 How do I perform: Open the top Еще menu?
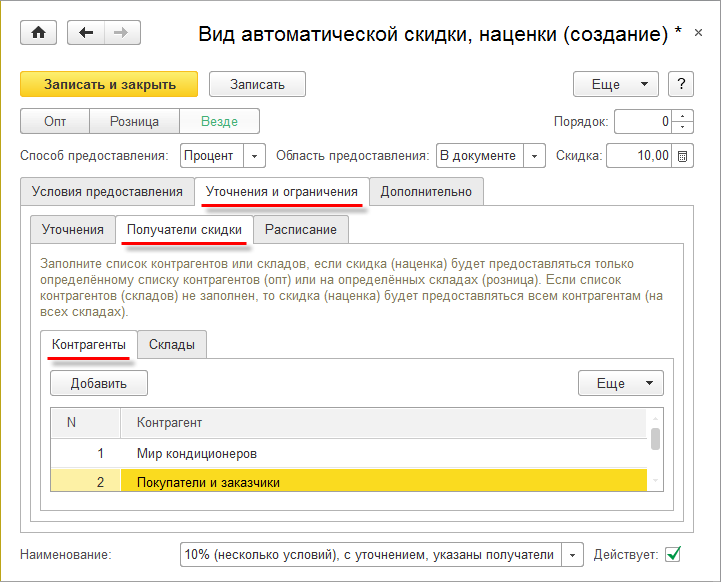615,84
